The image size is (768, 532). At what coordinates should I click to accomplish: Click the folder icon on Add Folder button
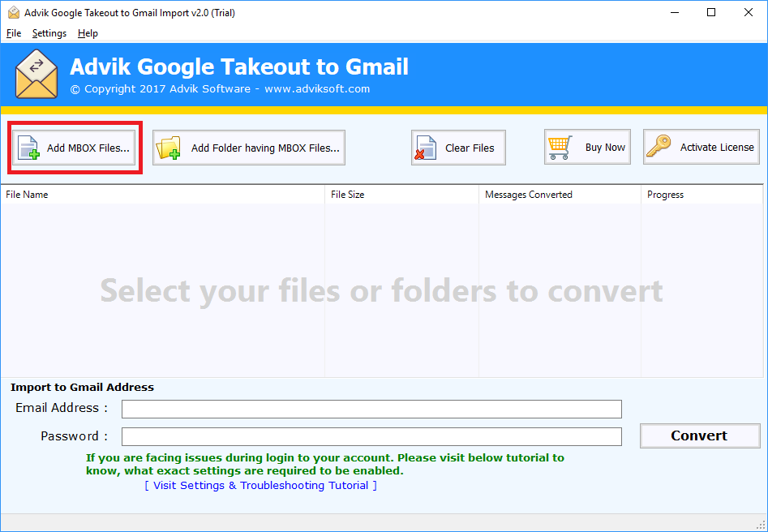[x=168, y=148]
